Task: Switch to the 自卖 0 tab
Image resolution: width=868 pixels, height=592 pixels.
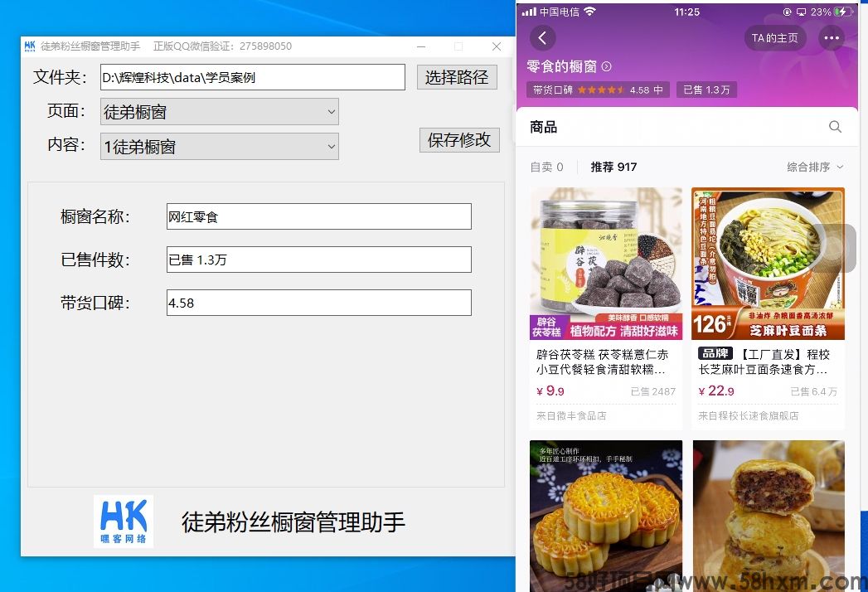Action: (546, 167)
